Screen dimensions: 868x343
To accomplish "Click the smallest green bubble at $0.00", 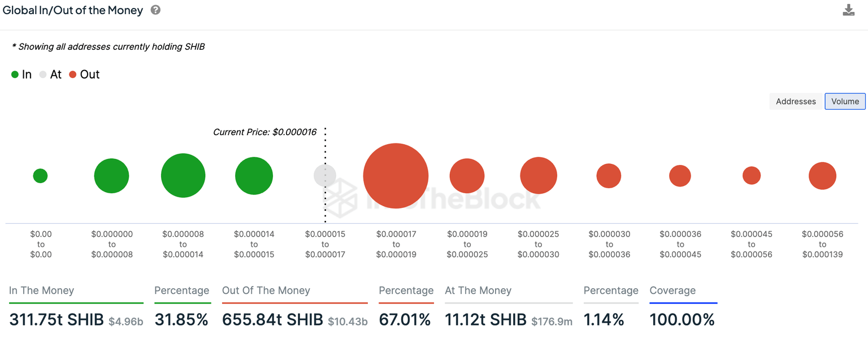I will 40,176.
